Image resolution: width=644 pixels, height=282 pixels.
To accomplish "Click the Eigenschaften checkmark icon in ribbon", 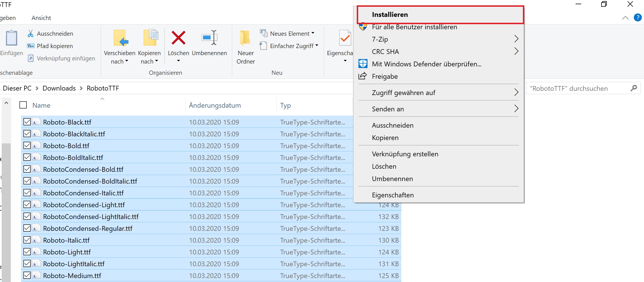I will coord(345,38).
